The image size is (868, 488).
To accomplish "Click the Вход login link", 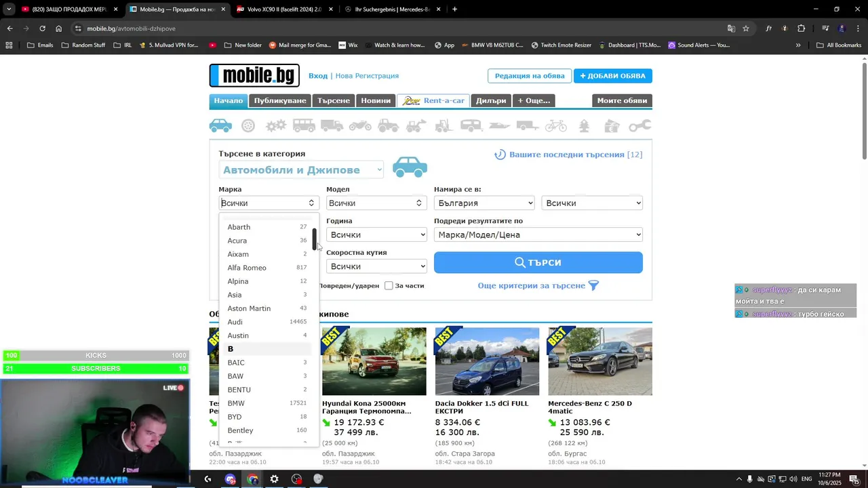I will pos(318,76).
